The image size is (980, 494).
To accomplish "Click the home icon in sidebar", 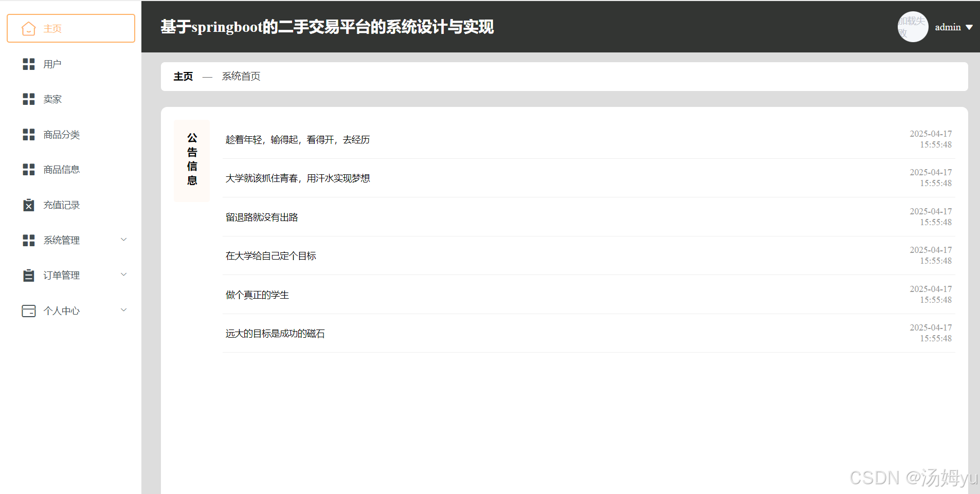I will [29, 28].
